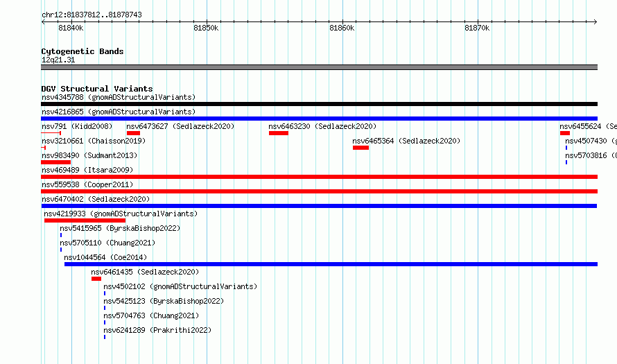Click the nsv6470402 (Sedlazeck2020) label

coord(96,199)
